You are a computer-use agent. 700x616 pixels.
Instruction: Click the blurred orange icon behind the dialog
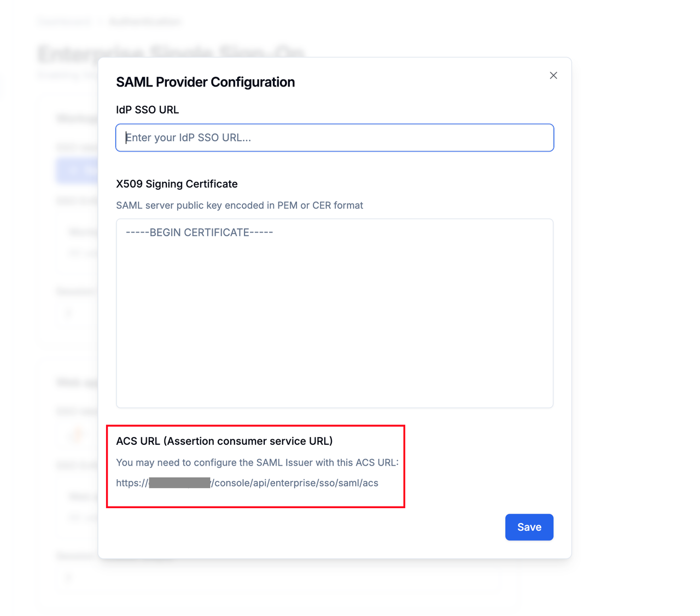pos(77,435)
